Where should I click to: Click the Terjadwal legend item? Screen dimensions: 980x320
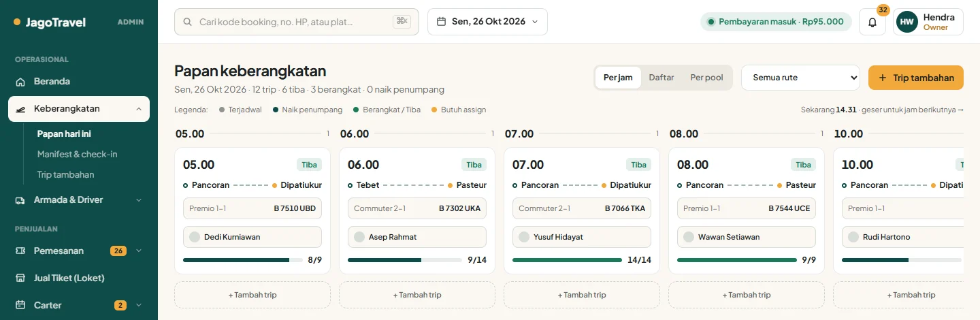(x=240, y=110)
